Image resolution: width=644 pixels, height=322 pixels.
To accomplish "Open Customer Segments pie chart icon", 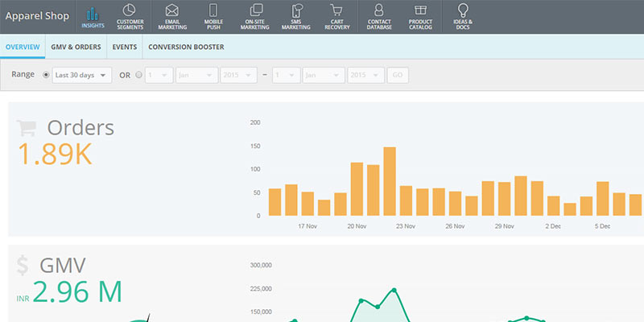I will point(130,11).
